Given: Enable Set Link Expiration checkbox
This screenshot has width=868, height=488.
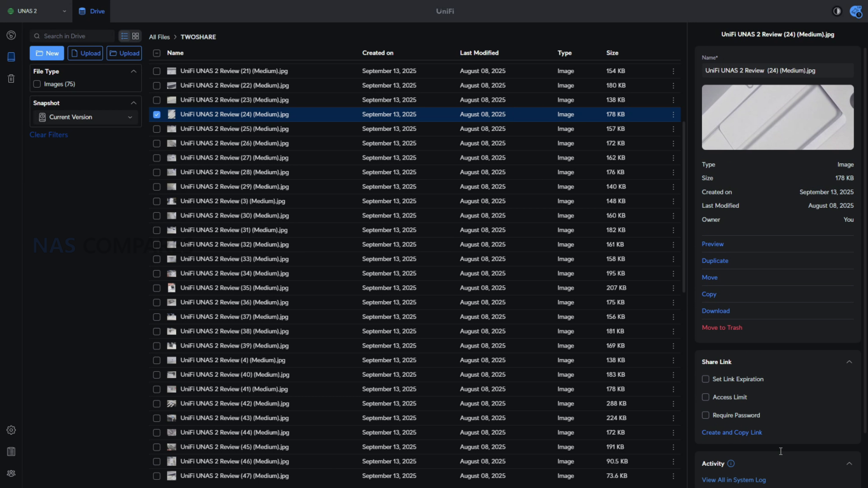Looking at the screenshot, I should 705,379.
